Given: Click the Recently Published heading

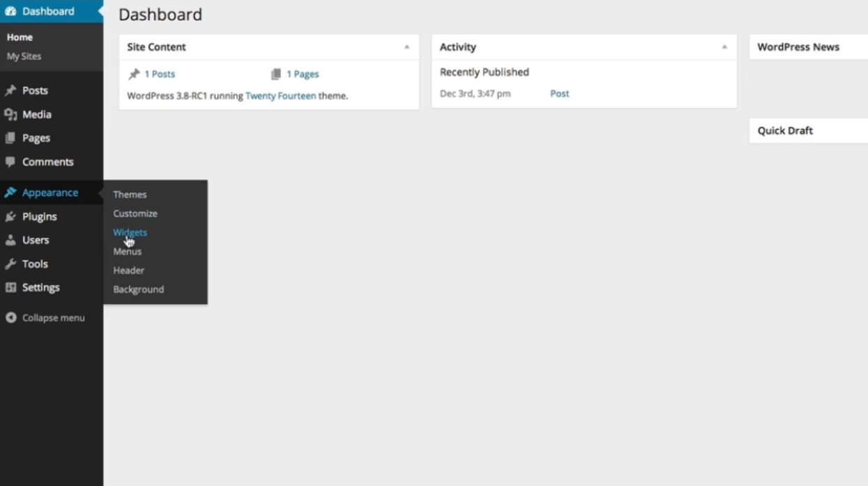Looking at the screenshot, I should click(485, 72).
